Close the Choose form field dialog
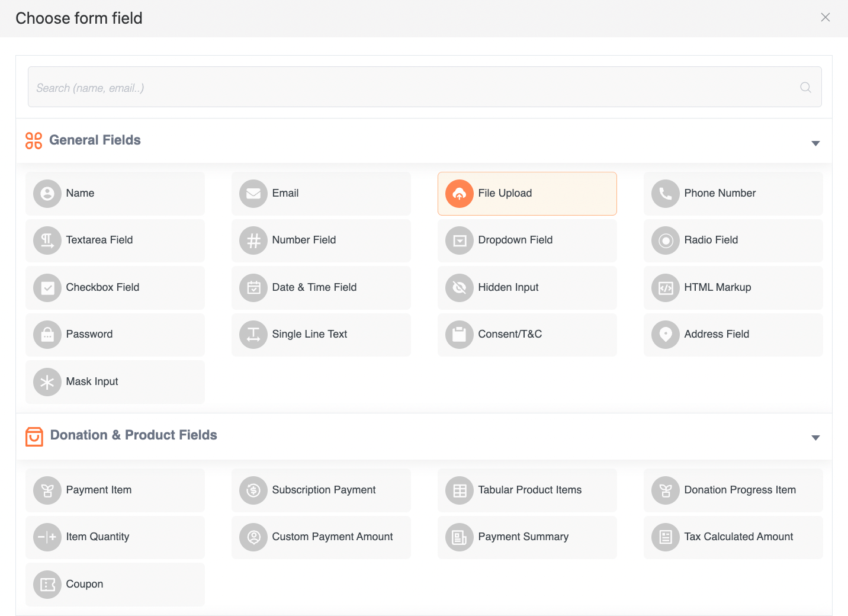This screenshot has height=616, width=848. click(825, 18)
